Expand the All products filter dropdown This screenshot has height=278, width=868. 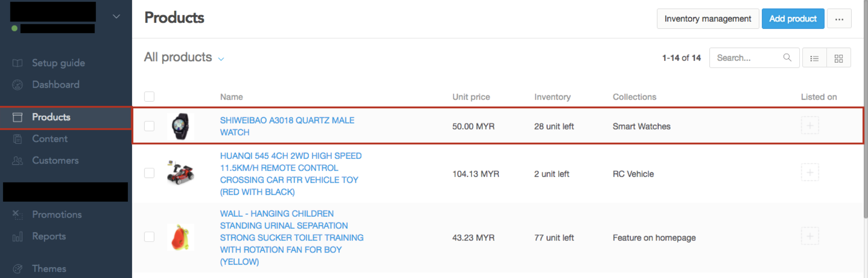click(x=184, y=57)
